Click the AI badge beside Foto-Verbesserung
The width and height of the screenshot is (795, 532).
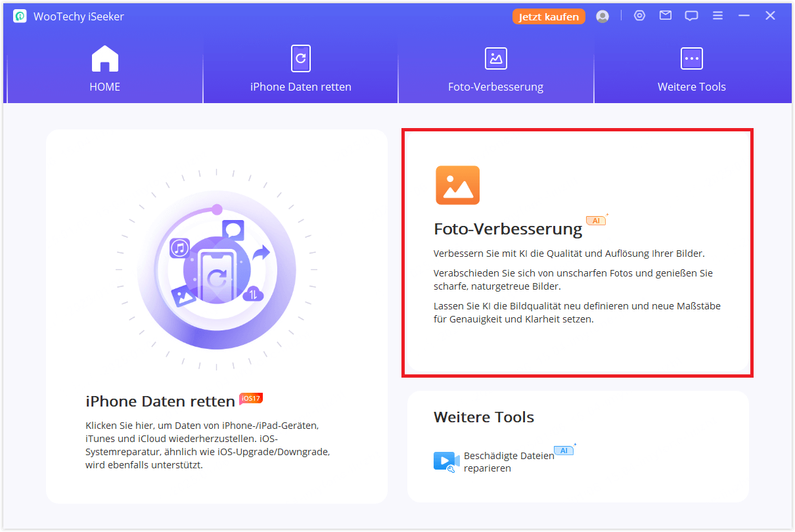click(x=597, y=221)
